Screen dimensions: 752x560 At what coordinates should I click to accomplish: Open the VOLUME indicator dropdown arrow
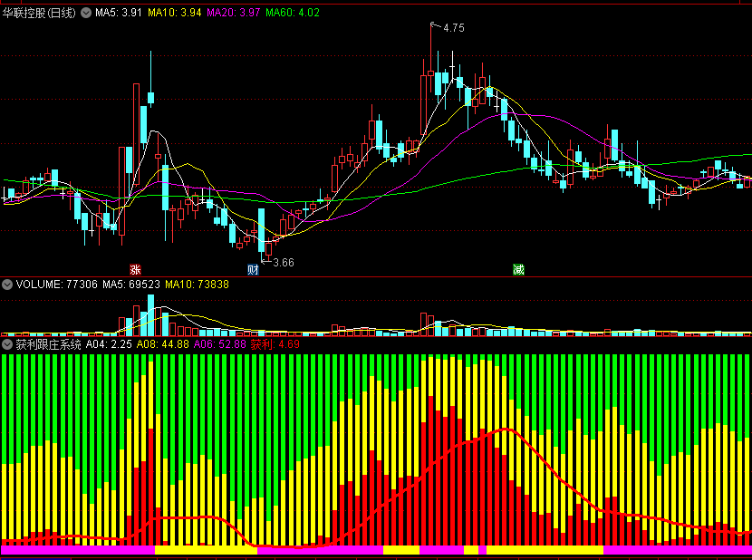(7, 285)
